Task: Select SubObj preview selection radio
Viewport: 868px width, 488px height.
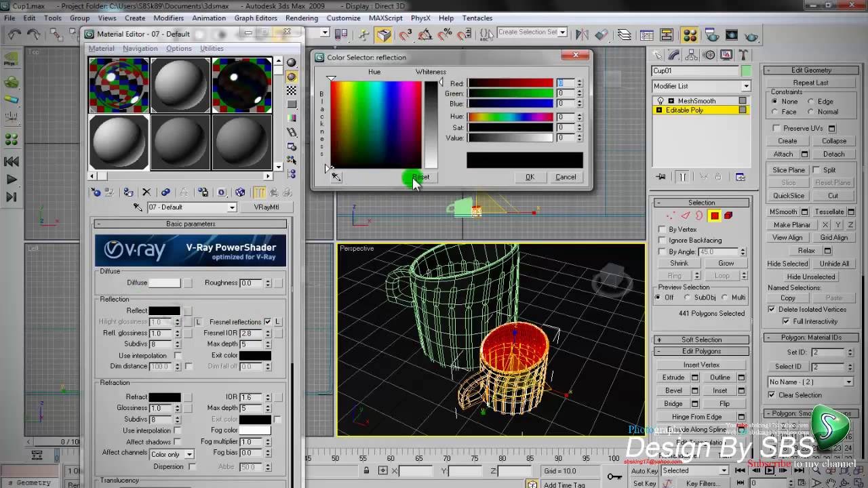Action: (687, 298)
